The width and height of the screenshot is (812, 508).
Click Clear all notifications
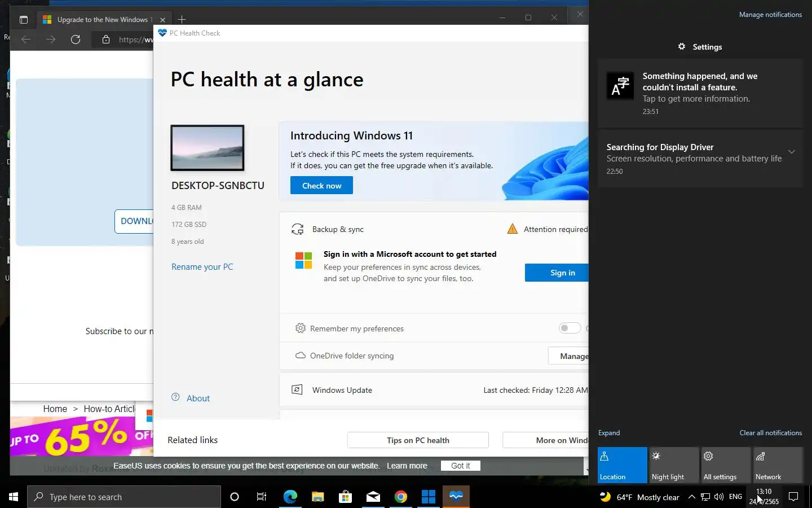[x=770, y=433]
